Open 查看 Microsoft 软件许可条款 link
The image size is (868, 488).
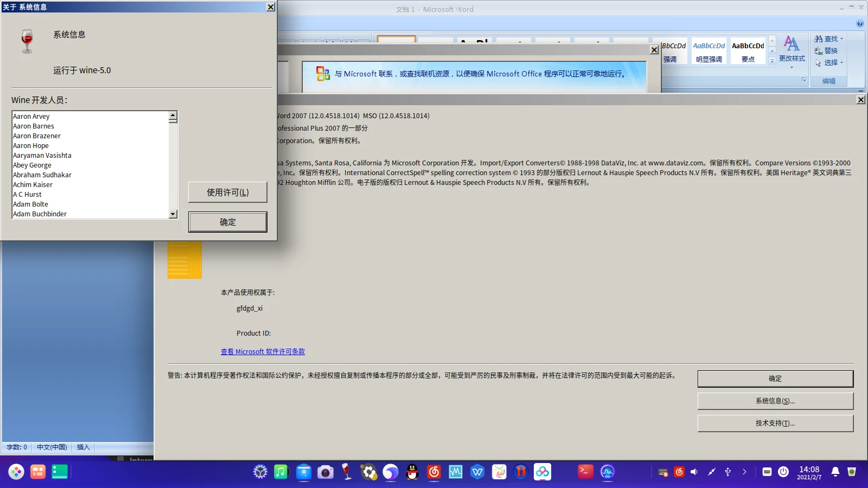pos(263,351)
